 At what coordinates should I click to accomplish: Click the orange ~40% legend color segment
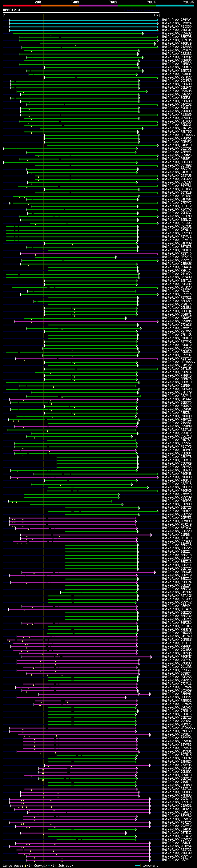coord(60,6)
